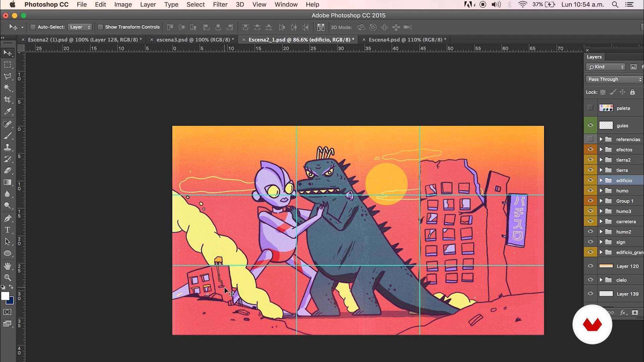Screen dimensions: 644x362
Task: Select the Rectangular Marquee tool
Action: click(x=7, y=65)
